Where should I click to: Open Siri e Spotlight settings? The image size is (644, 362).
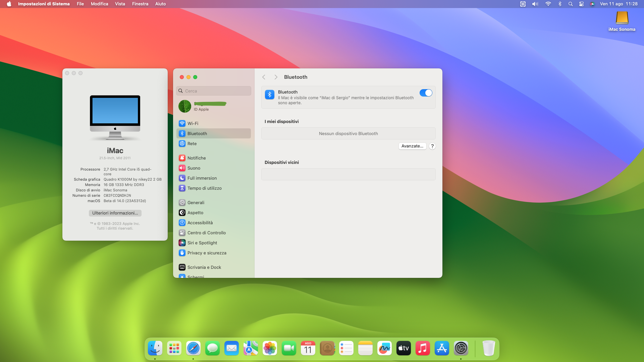tap(202, 243)
